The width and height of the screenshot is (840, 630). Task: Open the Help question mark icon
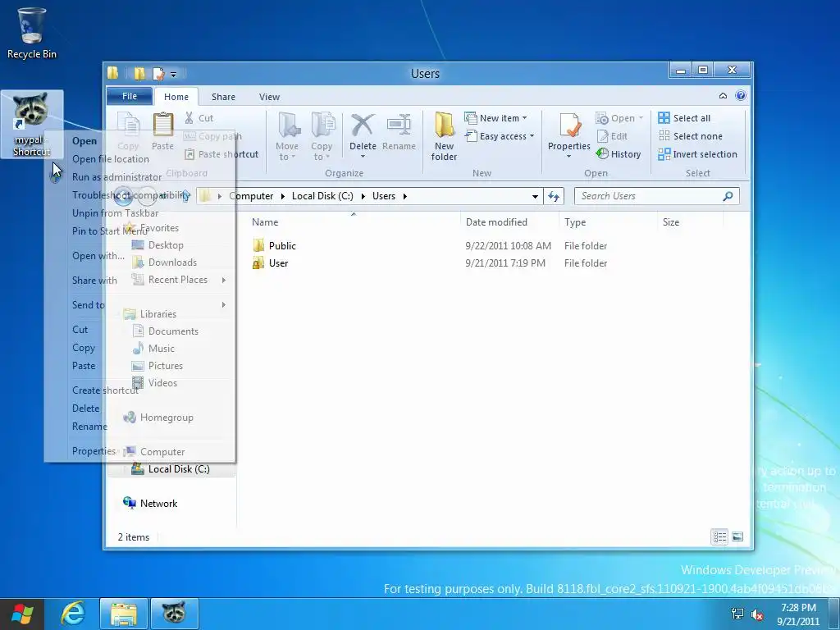coord(741,95)
